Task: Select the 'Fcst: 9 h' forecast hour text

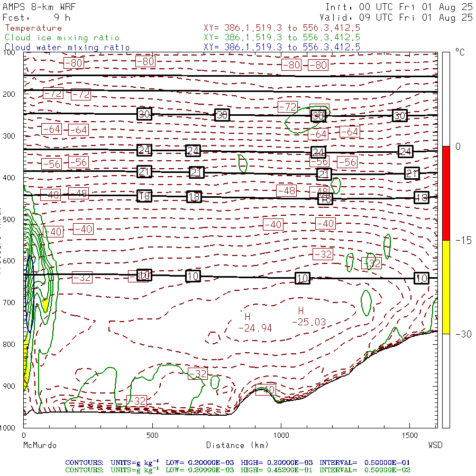Action: (x=36, y=17)
